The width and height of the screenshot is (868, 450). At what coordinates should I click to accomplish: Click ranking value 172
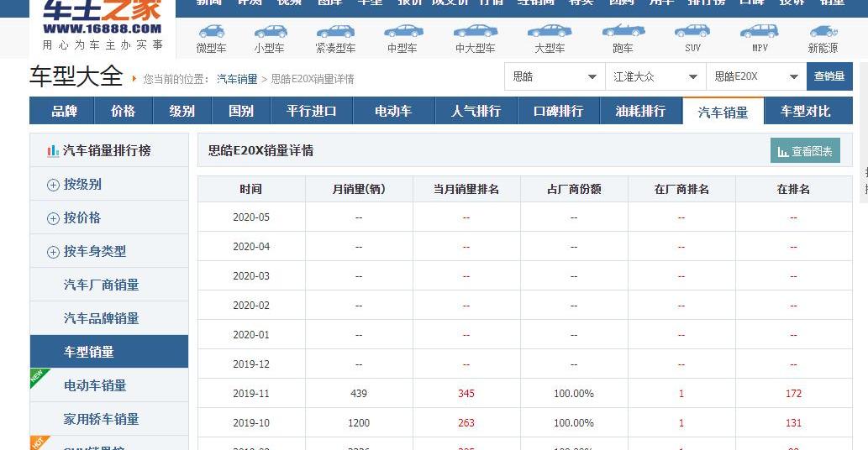coord(793,394)
